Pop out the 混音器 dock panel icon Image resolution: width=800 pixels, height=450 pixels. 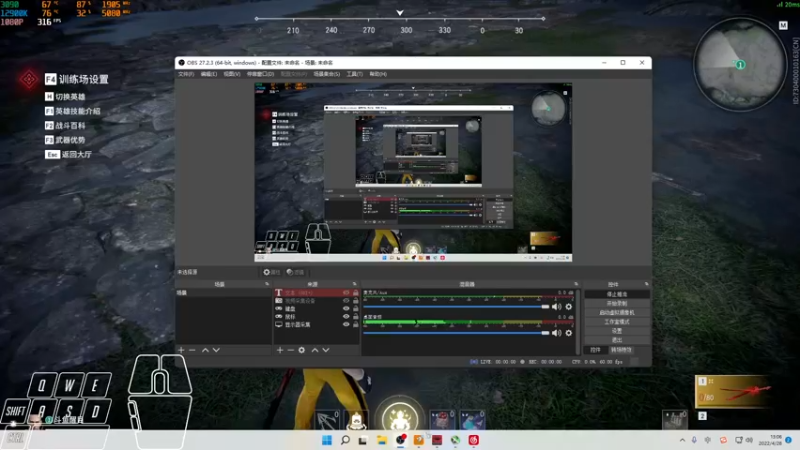point(576,284)
